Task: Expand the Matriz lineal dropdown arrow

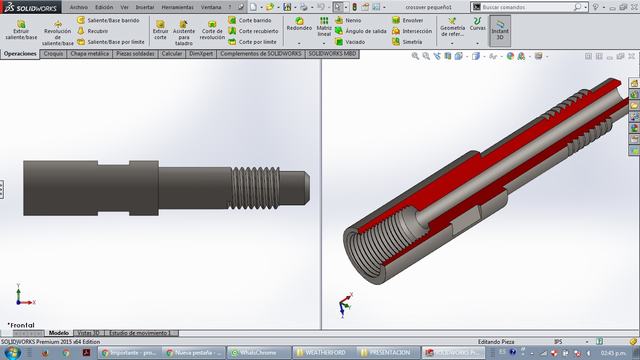Action: tap(324, 43)
